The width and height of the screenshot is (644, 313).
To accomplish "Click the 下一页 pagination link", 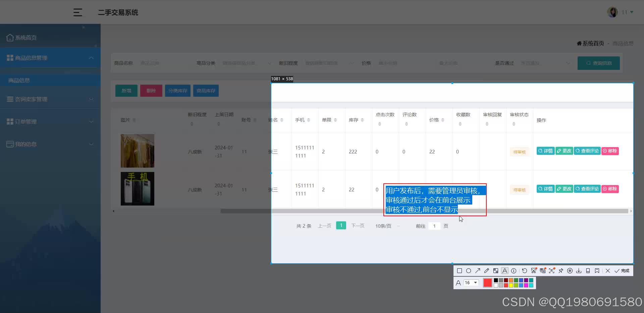I will pyautogui.click(x=358, y=226).
